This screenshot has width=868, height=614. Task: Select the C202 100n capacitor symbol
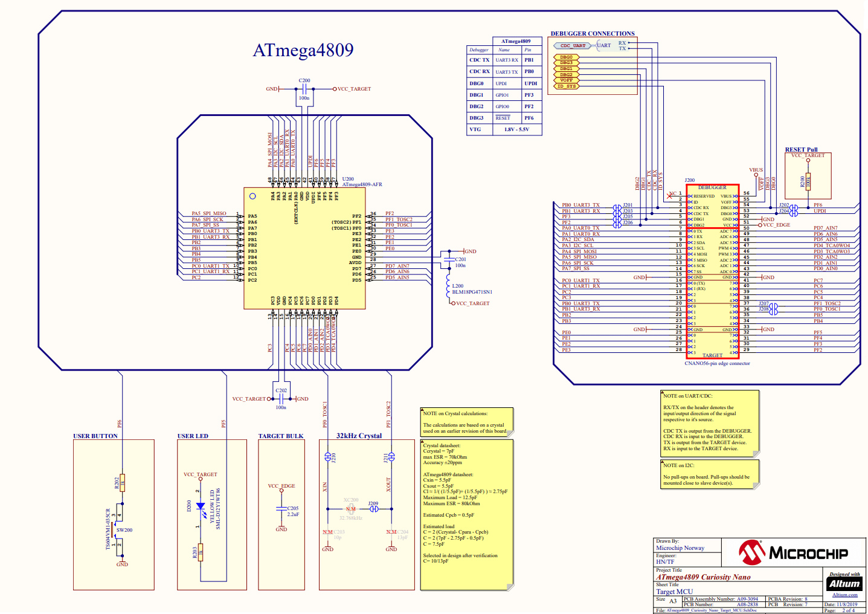tap(281, 399)
